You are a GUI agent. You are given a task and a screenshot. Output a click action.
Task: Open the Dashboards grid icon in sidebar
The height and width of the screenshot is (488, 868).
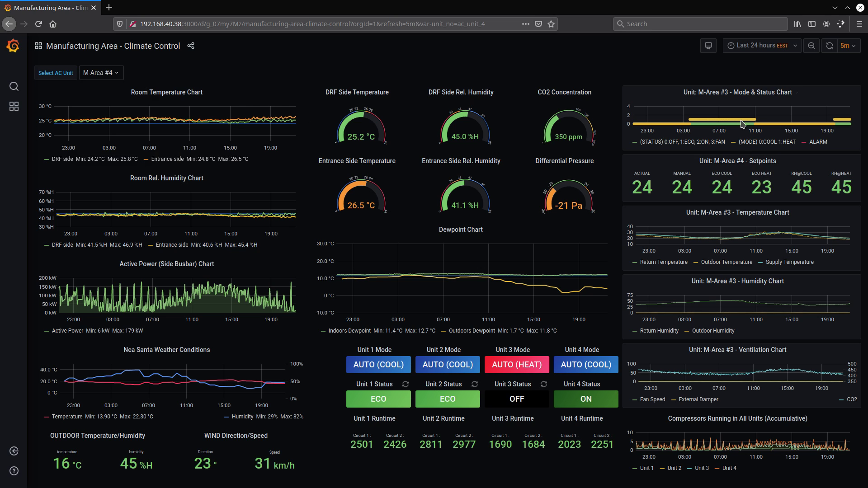point(14,106)
